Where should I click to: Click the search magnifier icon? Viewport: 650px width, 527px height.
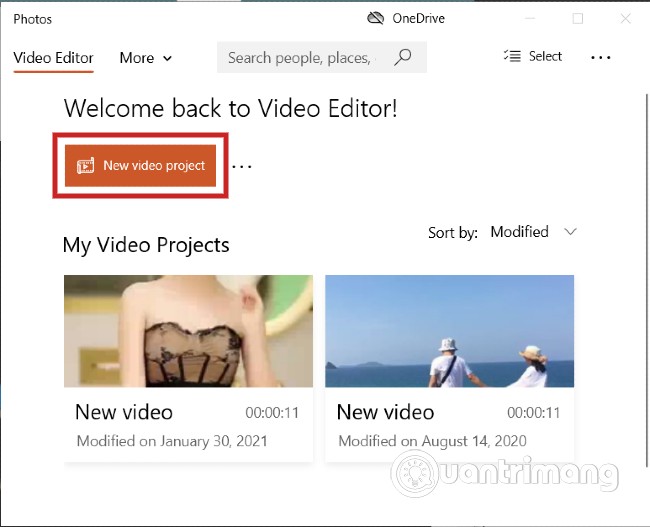click(403, 57)
